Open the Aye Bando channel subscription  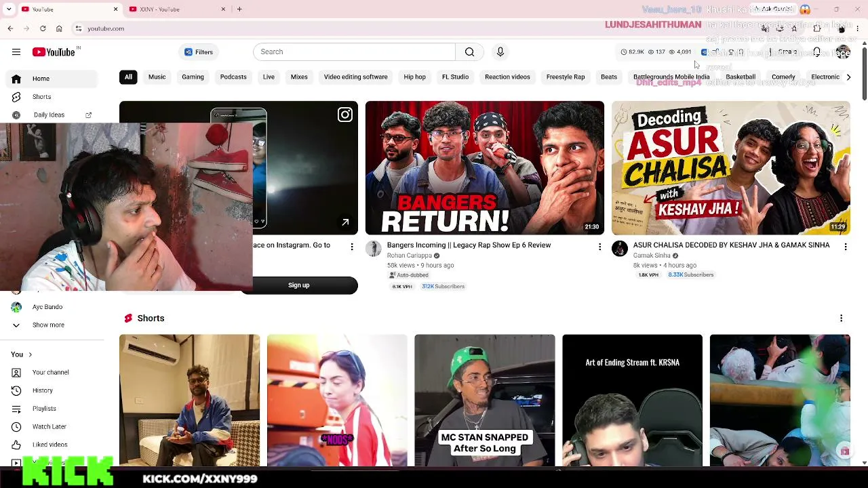click(x=52, y=307)
